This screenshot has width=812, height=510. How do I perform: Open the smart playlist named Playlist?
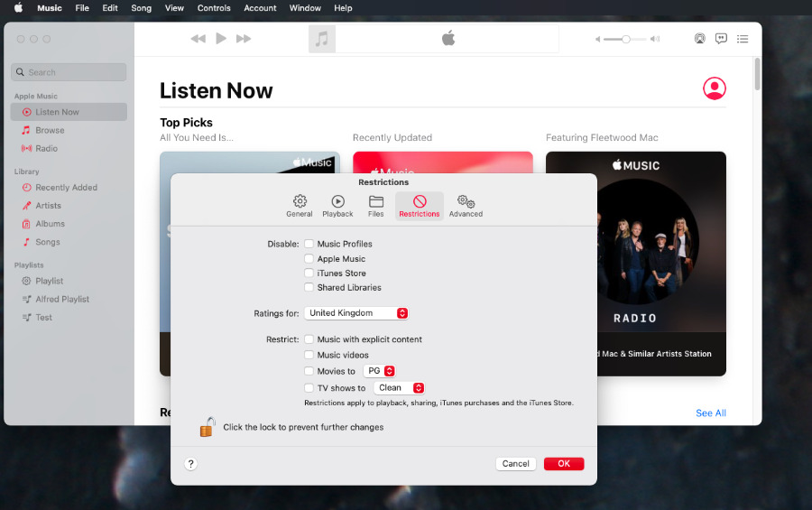[x=69, y=281]
